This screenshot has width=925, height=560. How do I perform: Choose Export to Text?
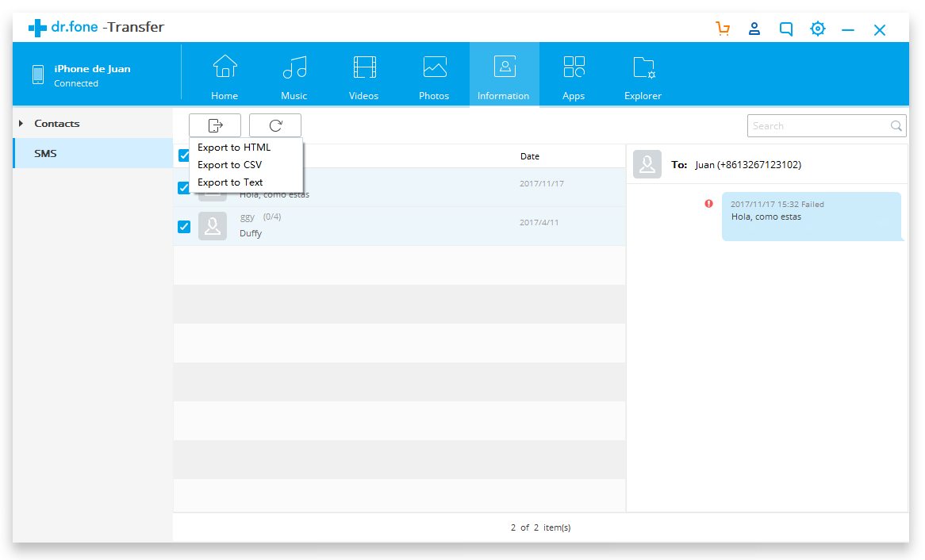click(x=230, y=182)
